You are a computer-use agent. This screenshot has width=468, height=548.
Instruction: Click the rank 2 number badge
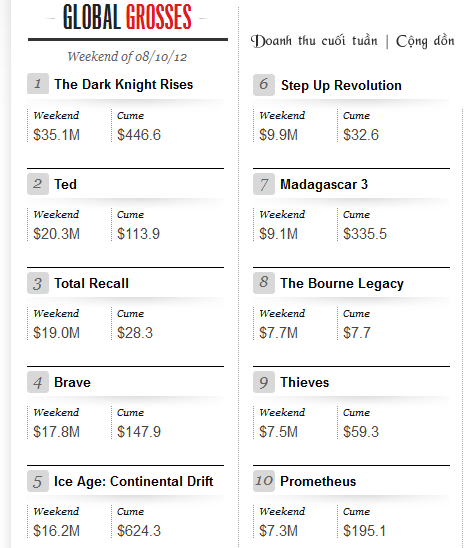(38, 184)
